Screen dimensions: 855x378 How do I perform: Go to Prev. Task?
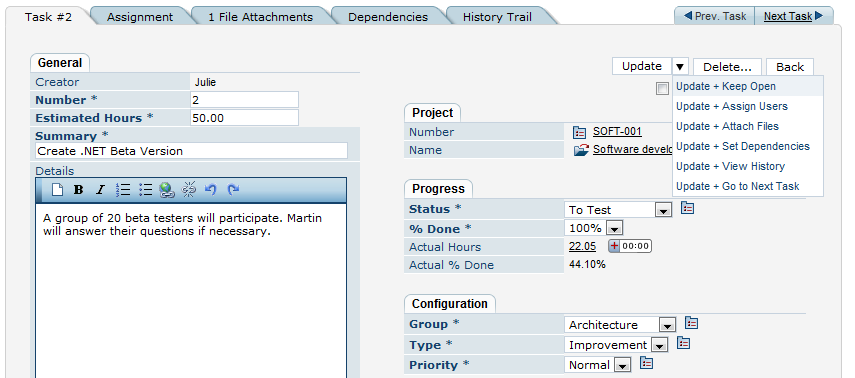714,16
